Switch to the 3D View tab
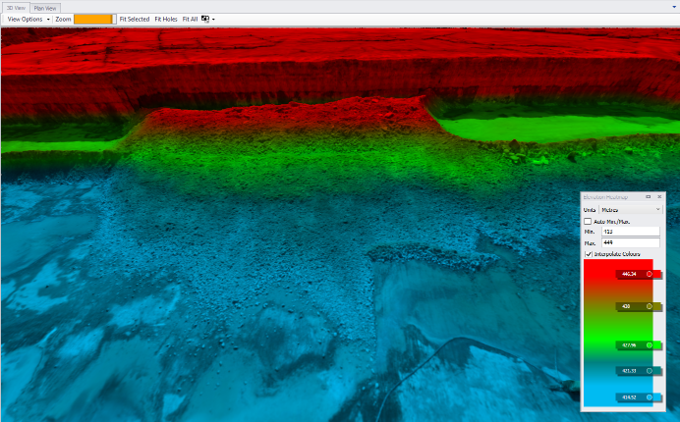The width and height of the screenshot is (680, 422). (16, 8)
